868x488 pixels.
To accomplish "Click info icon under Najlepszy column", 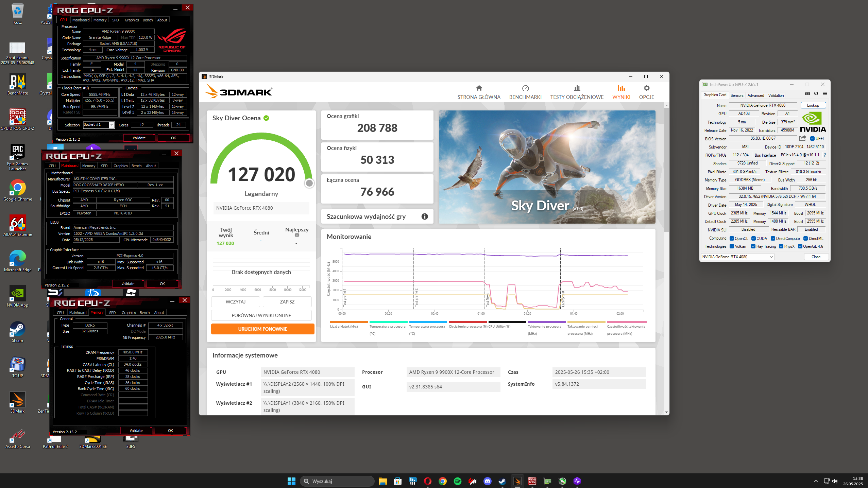I will 297,235.
